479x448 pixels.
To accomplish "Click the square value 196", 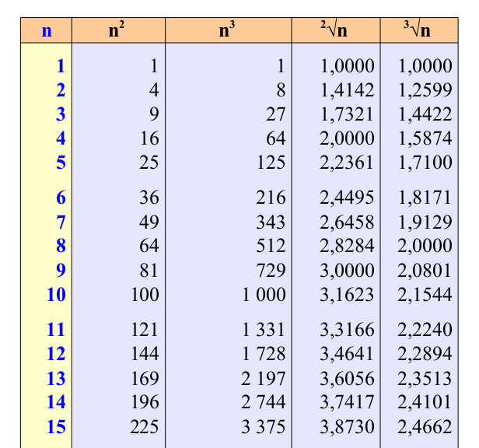I will click(x=145, y=402).
